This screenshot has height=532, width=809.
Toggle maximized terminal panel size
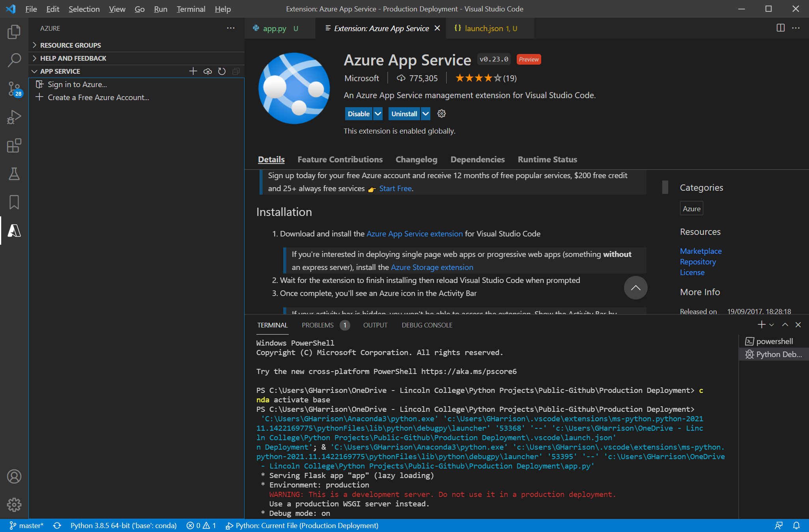pos(785,325)
